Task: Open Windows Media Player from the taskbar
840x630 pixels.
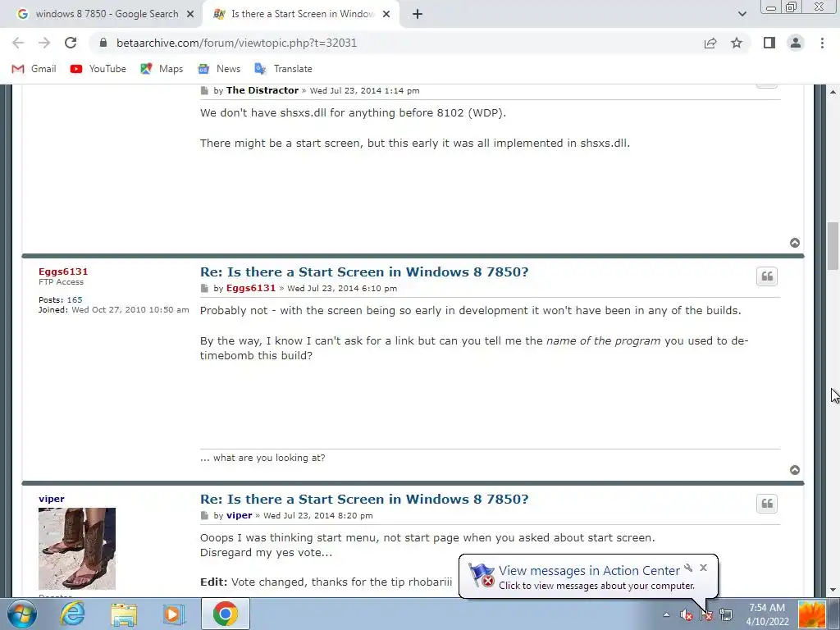Action: (x=174, y=614)
